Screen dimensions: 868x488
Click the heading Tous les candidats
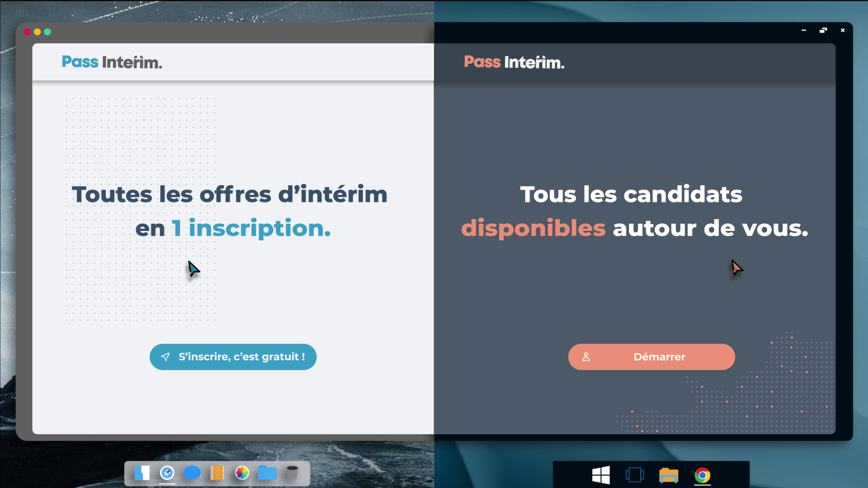[631, 195]
